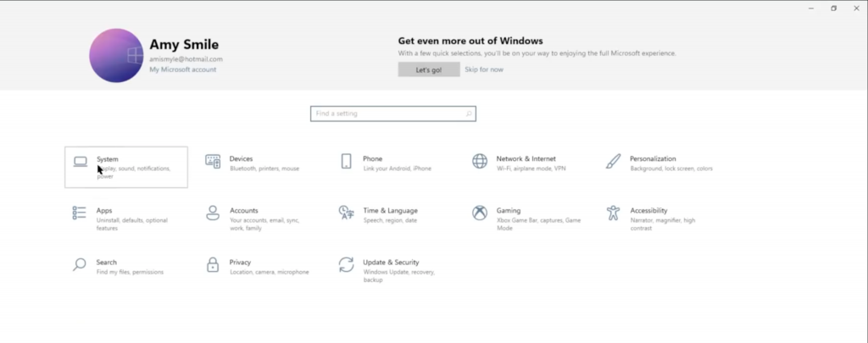The width and height of the screenshot is (868, 343).
Task: Click the Phone category title
Action: [x=373, y=158]
